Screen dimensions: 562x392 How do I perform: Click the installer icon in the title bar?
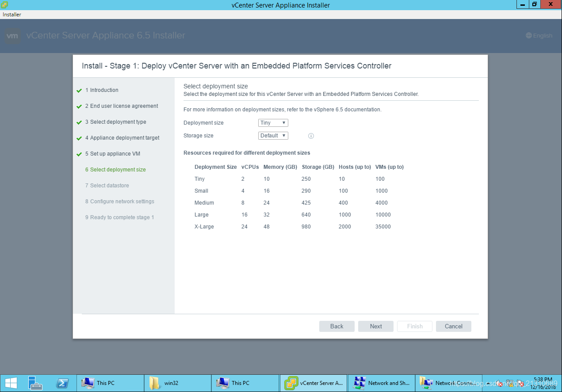pyautogui.click(x=4, y=5)
